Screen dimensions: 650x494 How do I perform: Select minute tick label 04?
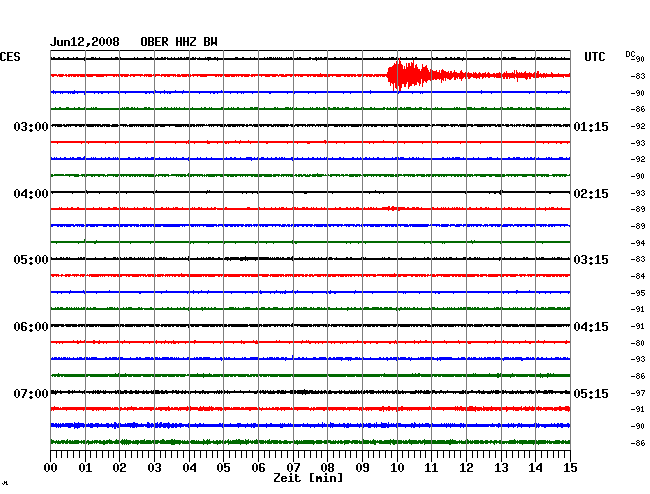(x=189, y=468)
